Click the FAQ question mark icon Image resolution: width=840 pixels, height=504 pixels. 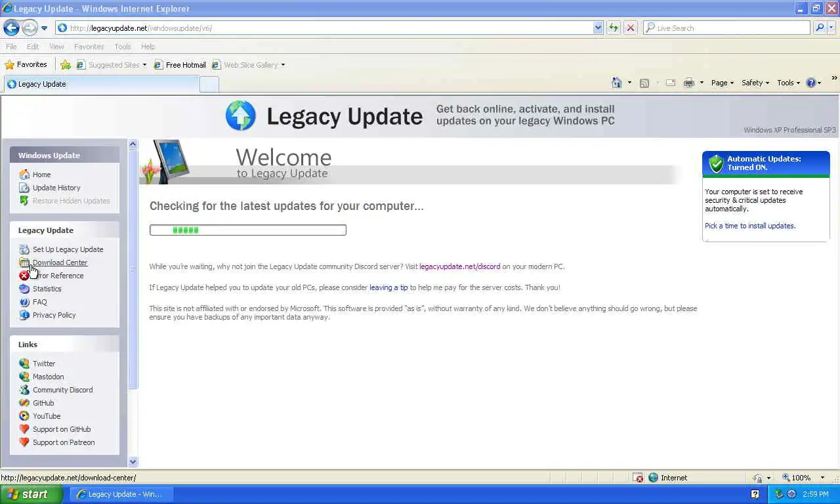coord(24,302)
